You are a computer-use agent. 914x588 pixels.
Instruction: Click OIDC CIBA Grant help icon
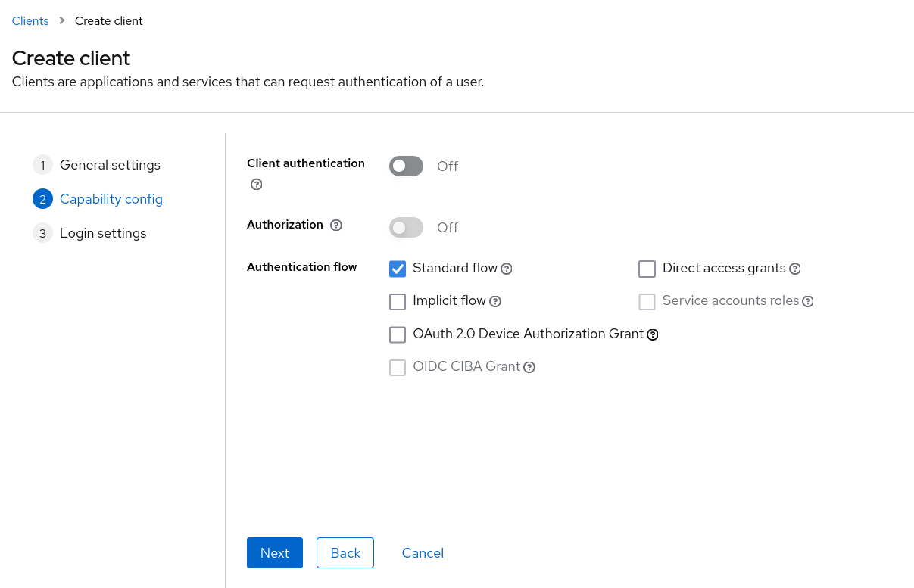(529, 367)
